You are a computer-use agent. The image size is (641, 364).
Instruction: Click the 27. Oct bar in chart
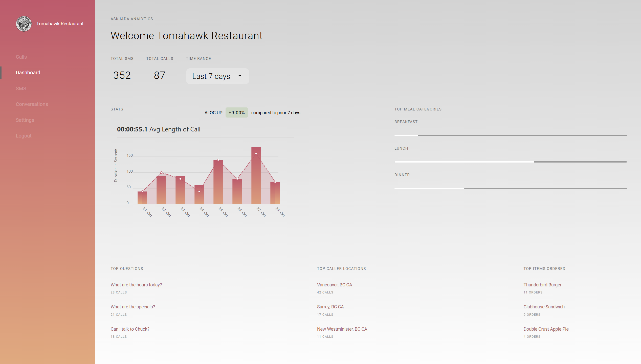coord(256,176)
